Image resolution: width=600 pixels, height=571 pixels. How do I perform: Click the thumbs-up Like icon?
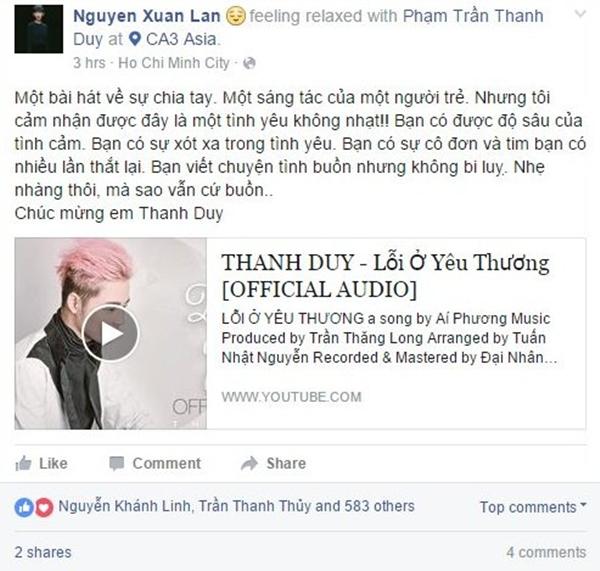pyautogui.click(x=23, y=463)
